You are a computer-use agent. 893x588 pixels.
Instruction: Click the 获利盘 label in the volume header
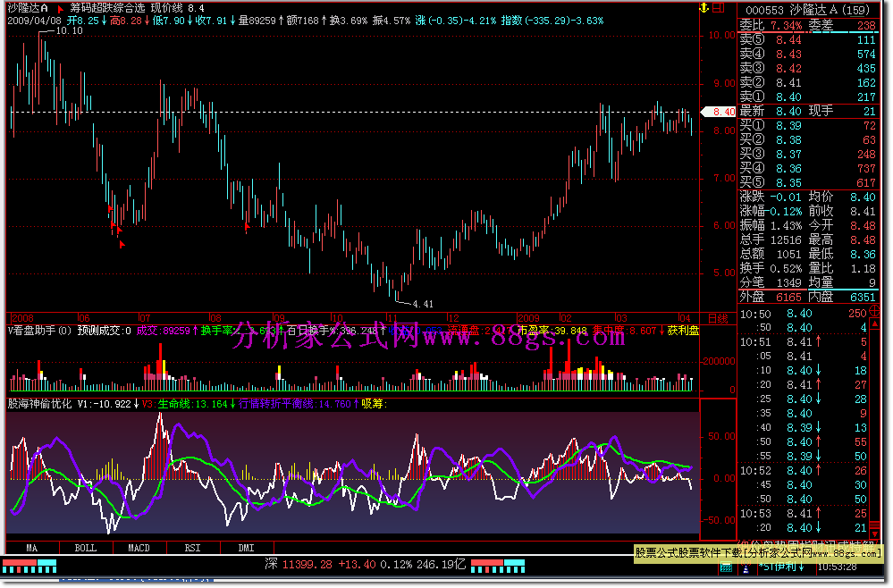[x=683, y=331]
